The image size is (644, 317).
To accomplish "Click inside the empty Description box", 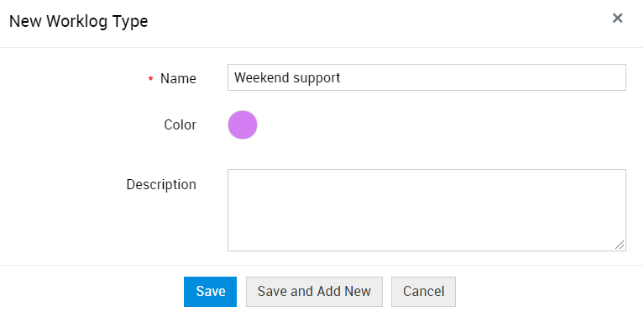I will [x=427, y=209].
